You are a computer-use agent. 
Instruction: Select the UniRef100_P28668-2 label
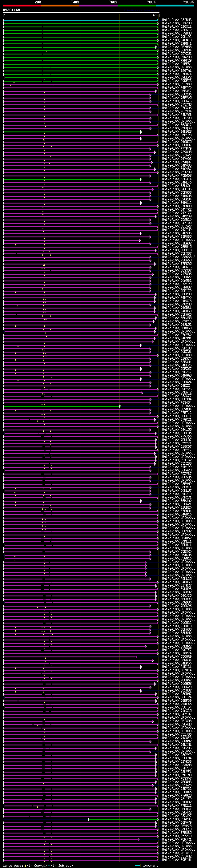179,257
